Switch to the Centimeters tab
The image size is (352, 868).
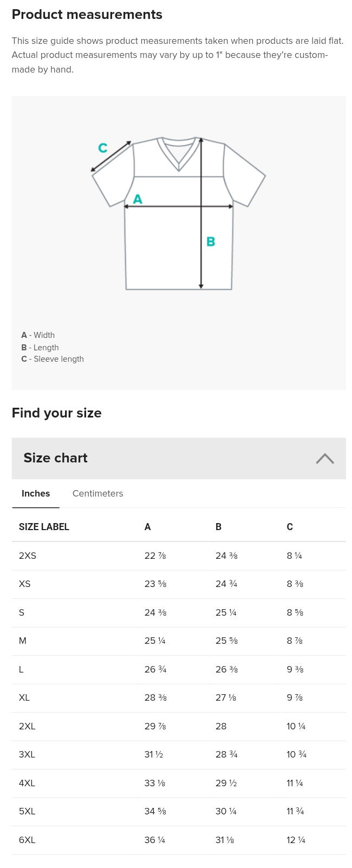(97, 493)
